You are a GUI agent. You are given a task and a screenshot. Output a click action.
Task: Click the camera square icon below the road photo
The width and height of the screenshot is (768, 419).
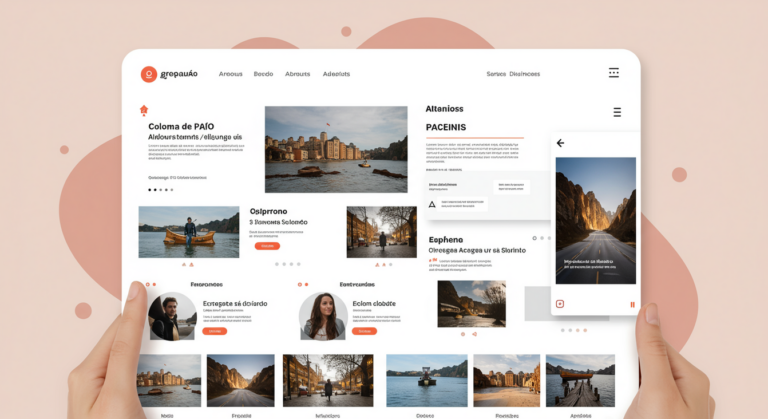point(560,304)
